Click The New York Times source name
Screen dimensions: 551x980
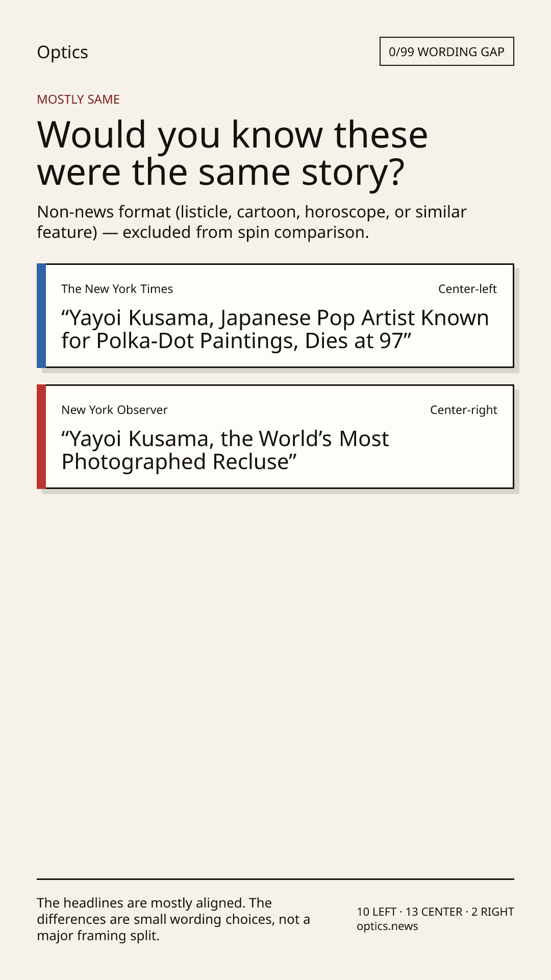pyautogui.click(x=117, y=289)
